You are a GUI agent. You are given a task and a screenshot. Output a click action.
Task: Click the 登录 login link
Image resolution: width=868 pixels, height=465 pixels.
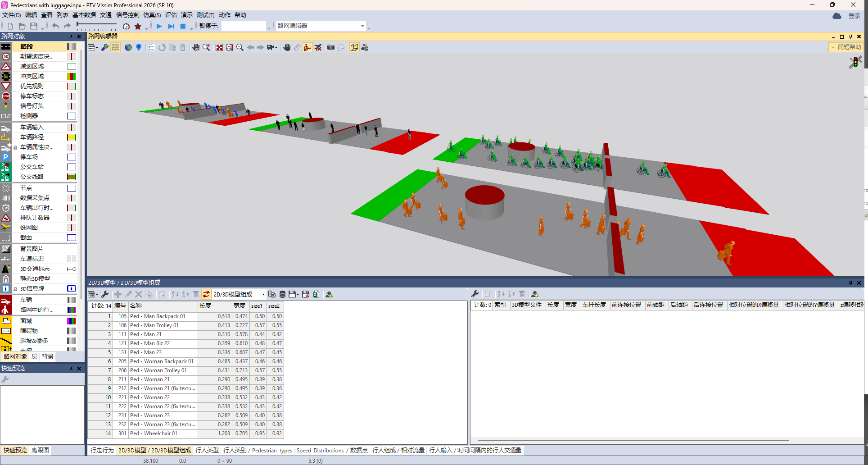[x=854, y=16]
